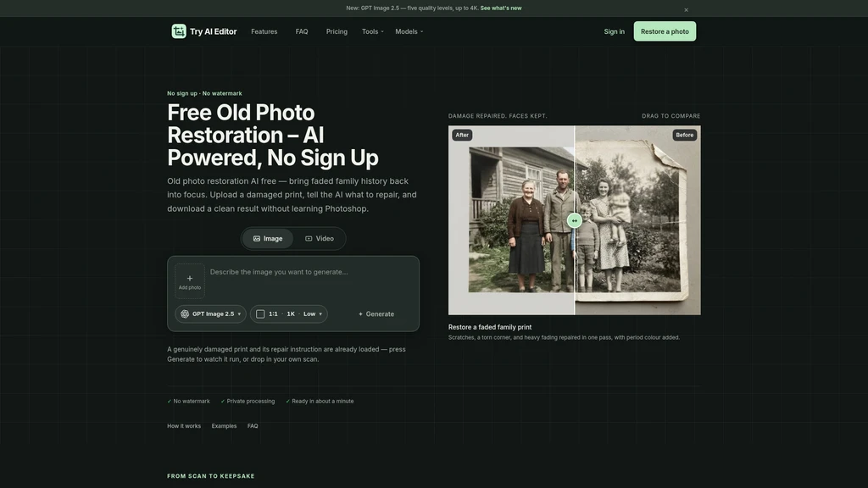Click the Generate button
The height and width of the screenshot is (488, 868).
[376, 313]
